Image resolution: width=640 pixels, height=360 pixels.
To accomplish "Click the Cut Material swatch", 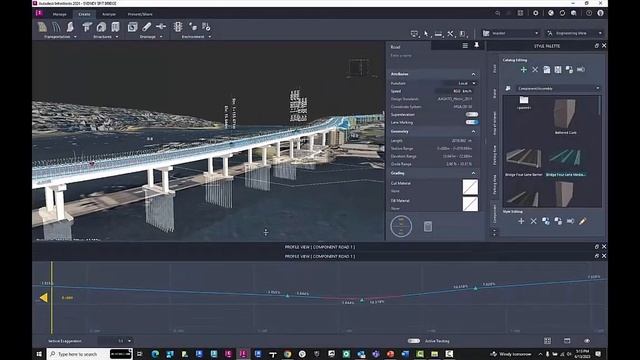I will (470, 187).
